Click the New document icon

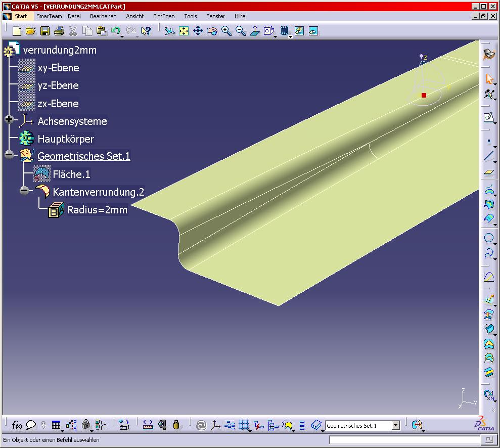[17, 31]
